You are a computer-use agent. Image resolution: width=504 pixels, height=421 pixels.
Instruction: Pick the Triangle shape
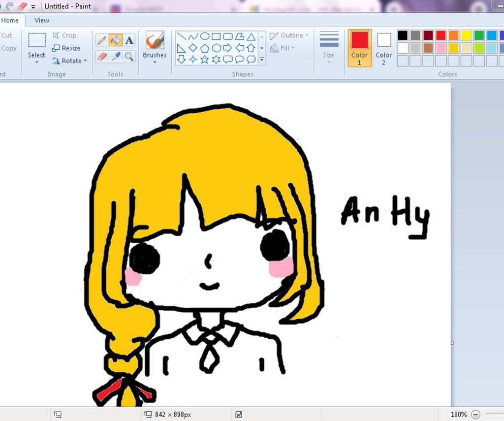(x=251, y=36)
